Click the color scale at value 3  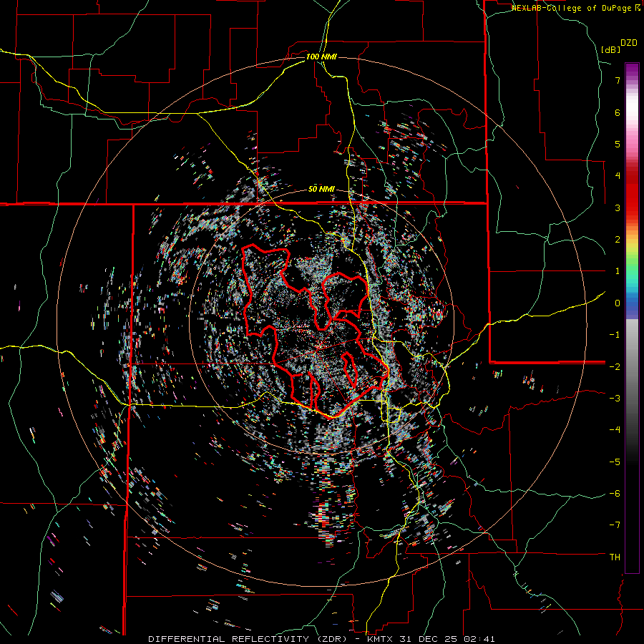632,208
